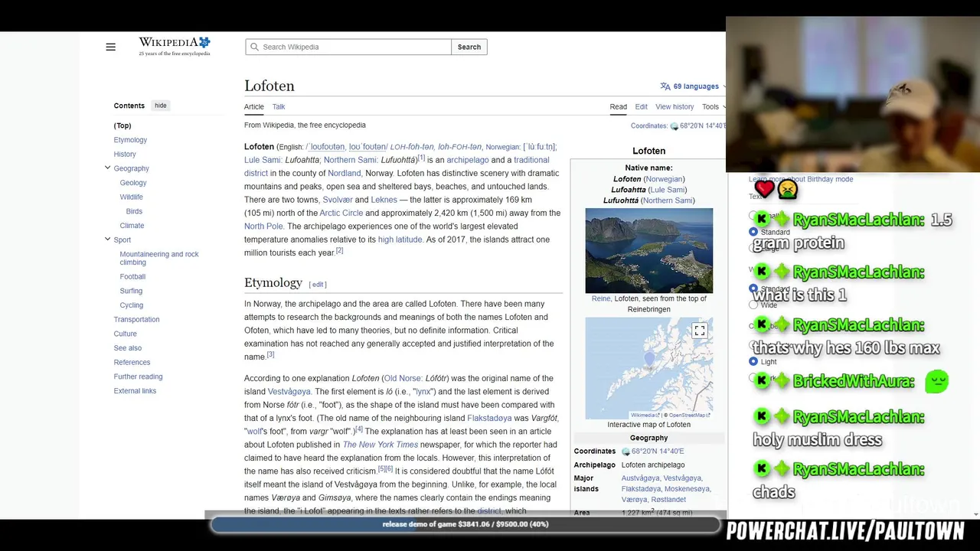Click the language translation icon beside 69 languages
Screen dimensions: 980x551
click(x=665, y=86)
